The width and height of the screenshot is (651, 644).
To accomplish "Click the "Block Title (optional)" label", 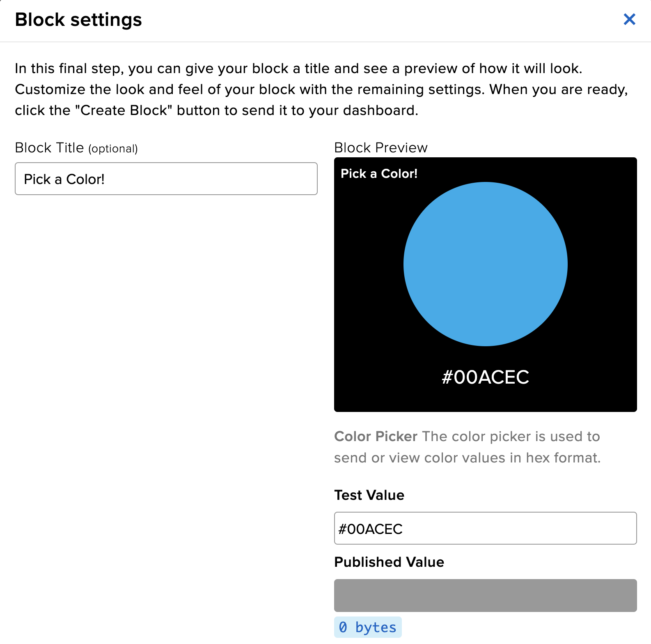I will [49, 148].
